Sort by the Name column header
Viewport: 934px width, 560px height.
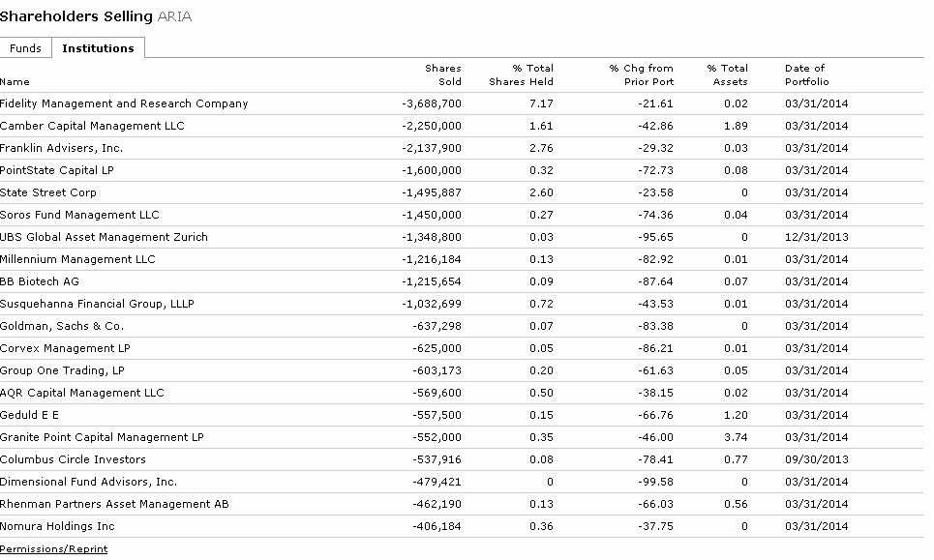pyautogui.click(x=15, y=82)
